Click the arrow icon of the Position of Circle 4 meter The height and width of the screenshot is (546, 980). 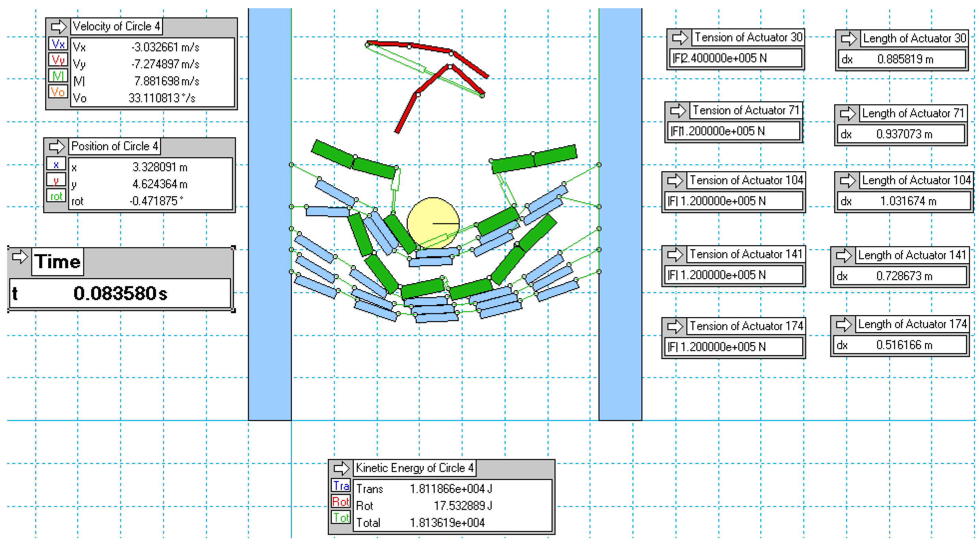57,146
